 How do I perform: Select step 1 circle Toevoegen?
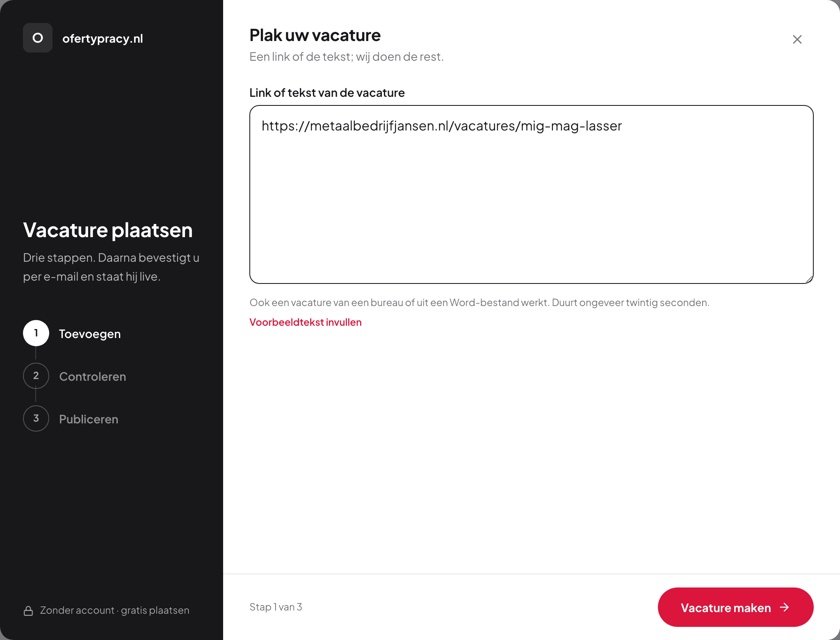pyautogui.click(x=36, y=333)
